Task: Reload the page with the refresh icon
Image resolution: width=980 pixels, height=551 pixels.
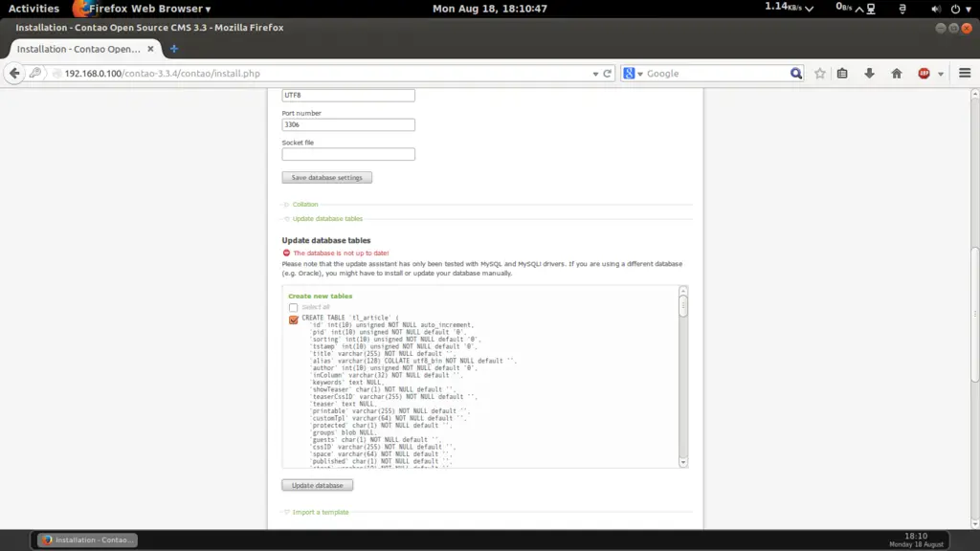Action: tap(607, 73)
